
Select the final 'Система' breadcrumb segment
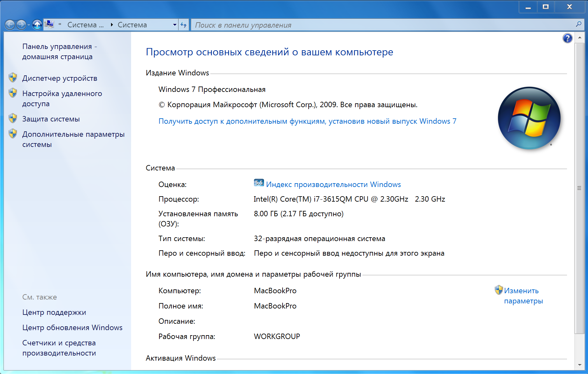132,25
